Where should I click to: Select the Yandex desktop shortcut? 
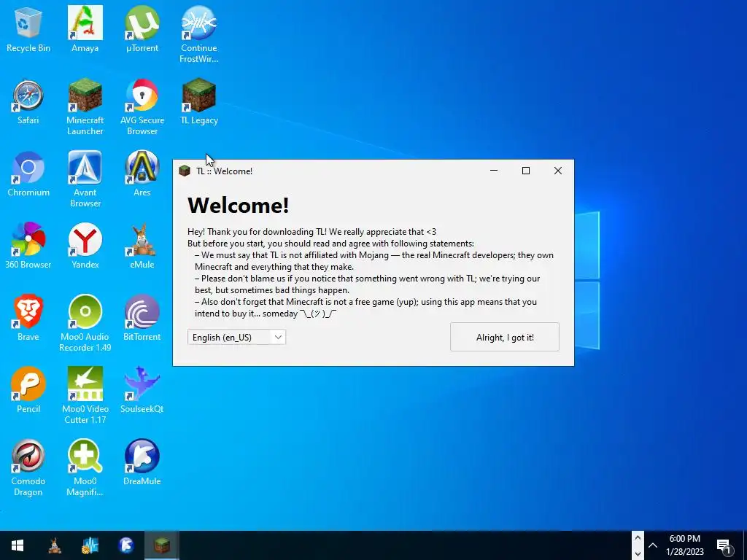click(85, 246)
